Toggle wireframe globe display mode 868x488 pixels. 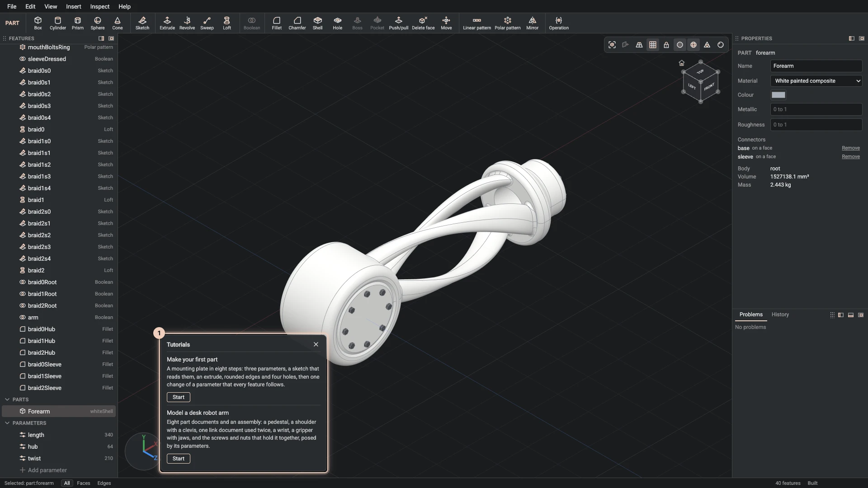click(693, 45)
